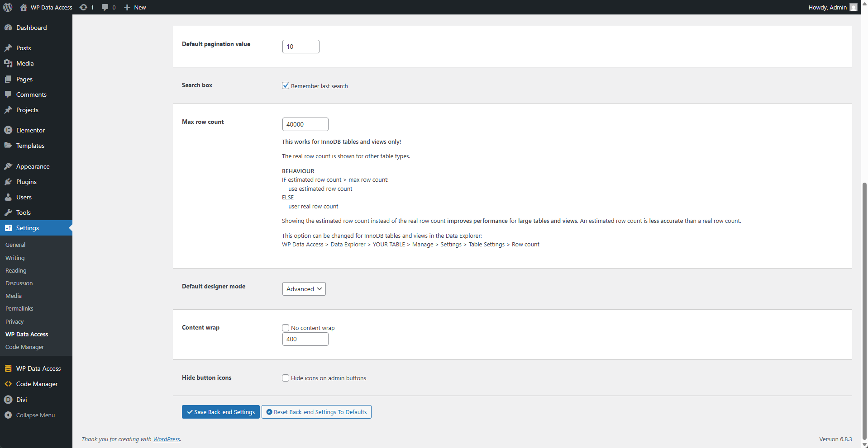Viewport: 868px width, 448px height.
Task: Enable No content wrap
Action: tap(286, 327)
